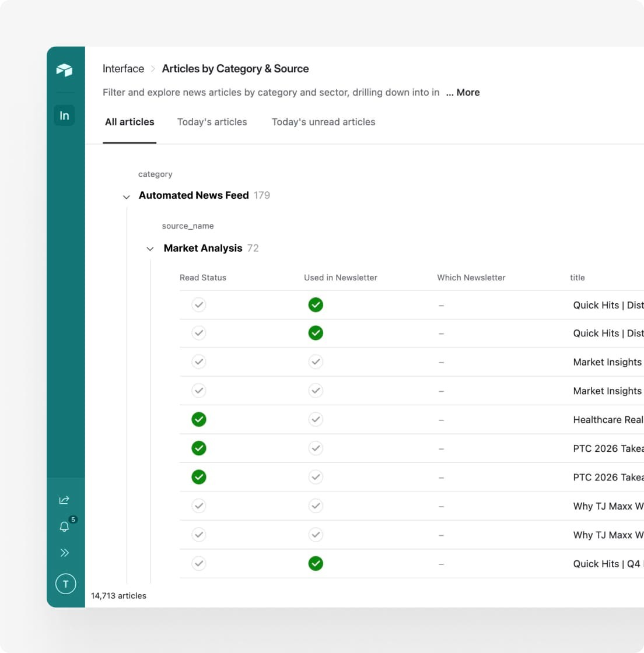Click the Airtable logo in the sidebar

click(65, 70)
